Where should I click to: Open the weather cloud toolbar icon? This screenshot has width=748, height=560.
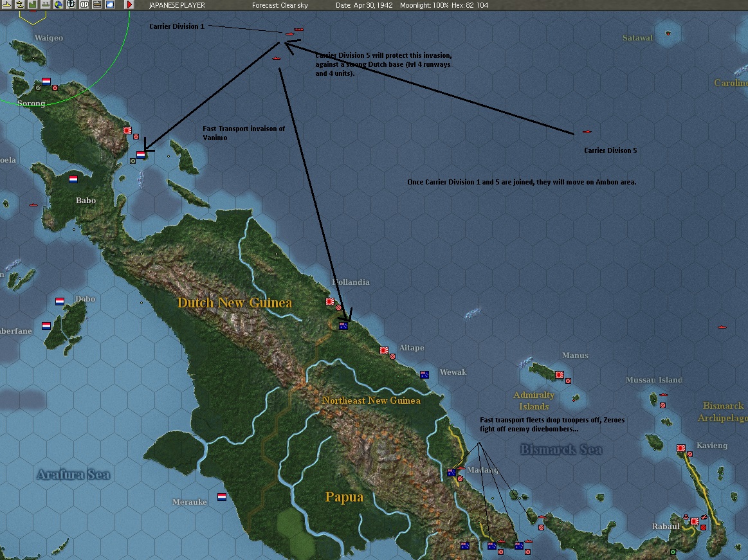110,5
